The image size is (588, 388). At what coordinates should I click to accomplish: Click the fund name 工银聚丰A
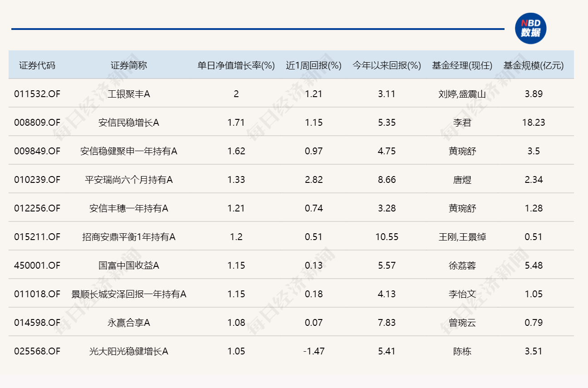pos(129,94)
